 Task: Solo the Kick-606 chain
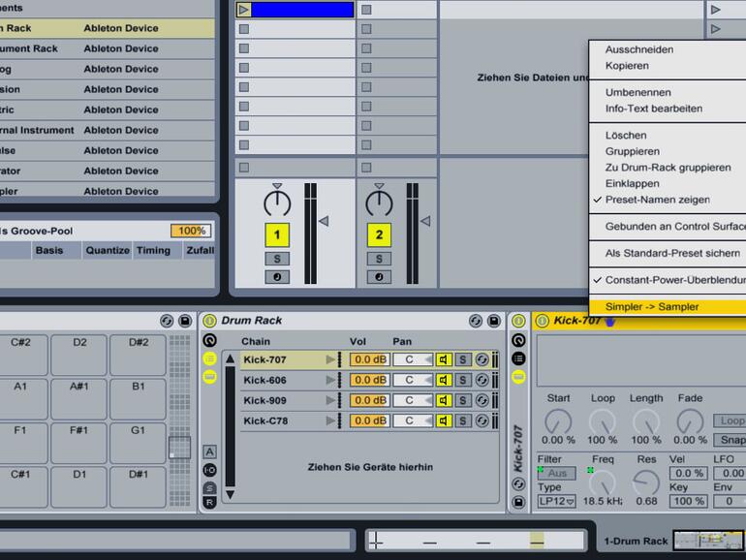463,381
